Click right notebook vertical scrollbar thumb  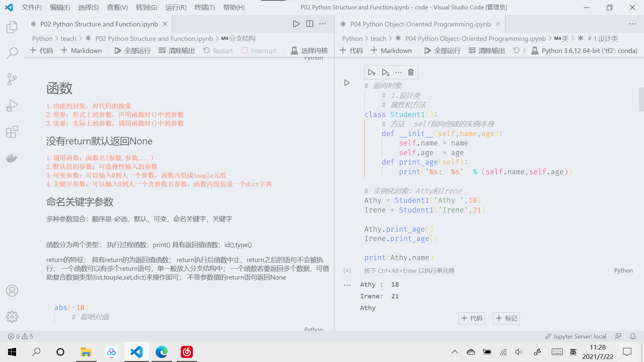[641, 99]
